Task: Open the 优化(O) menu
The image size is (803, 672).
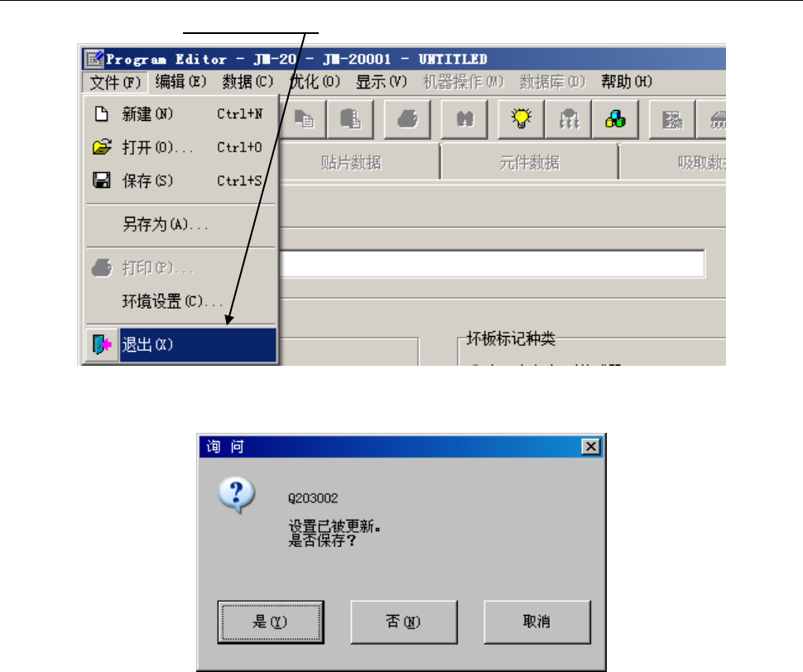Action: [x=315, y=82]
